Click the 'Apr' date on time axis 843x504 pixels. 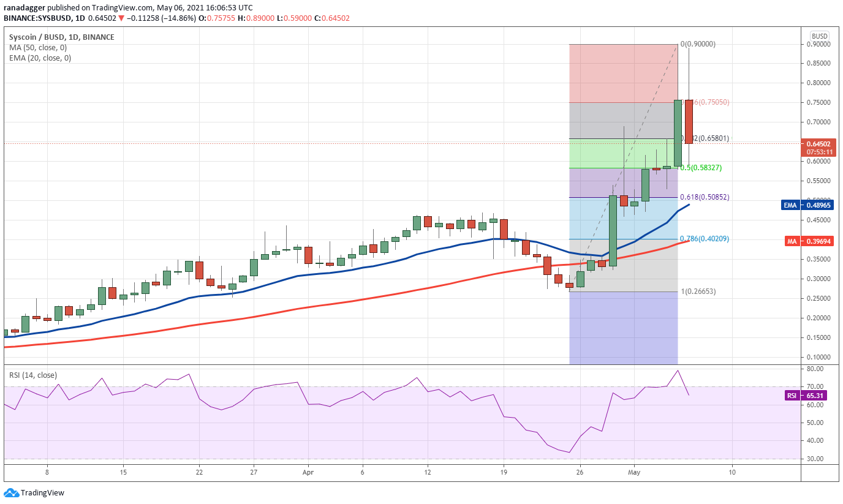point(308,473)
